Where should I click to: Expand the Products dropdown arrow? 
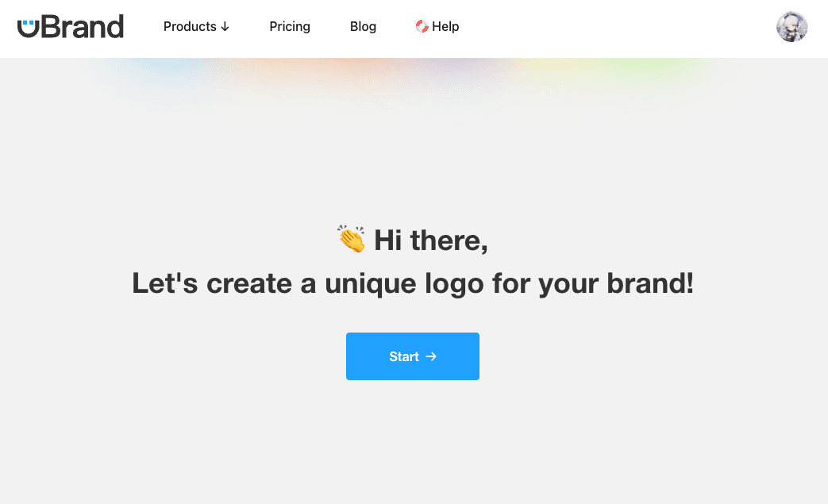tap(225, 27)
